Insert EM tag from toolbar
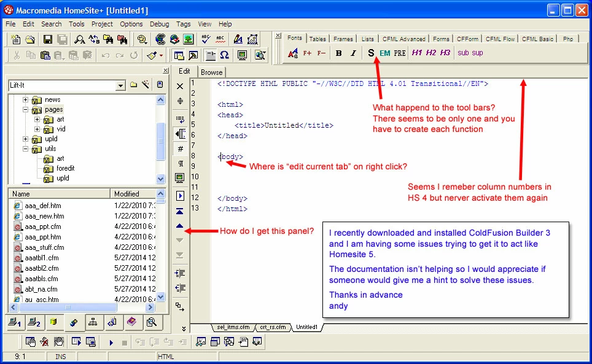The image size is (592, 364). click(x=384, y=53)
